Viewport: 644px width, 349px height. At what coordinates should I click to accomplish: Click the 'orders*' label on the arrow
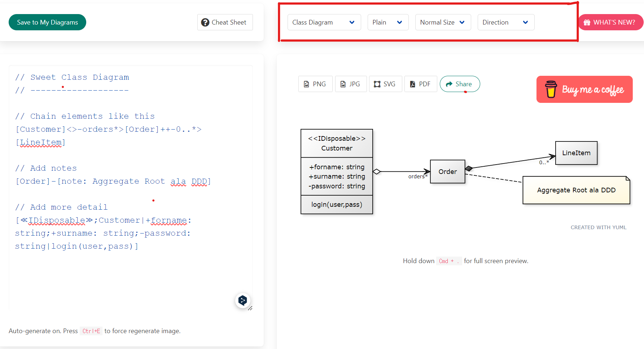coord(418,176)
